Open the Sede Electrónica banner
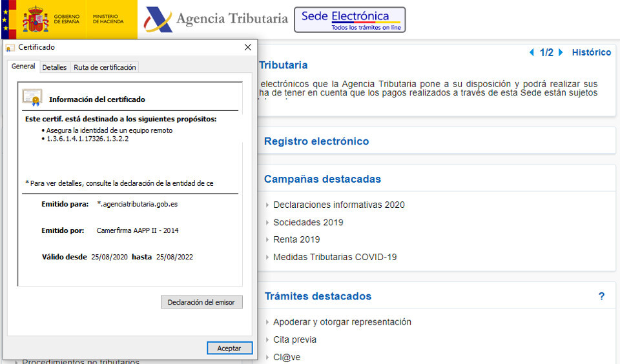 point(349,19)
